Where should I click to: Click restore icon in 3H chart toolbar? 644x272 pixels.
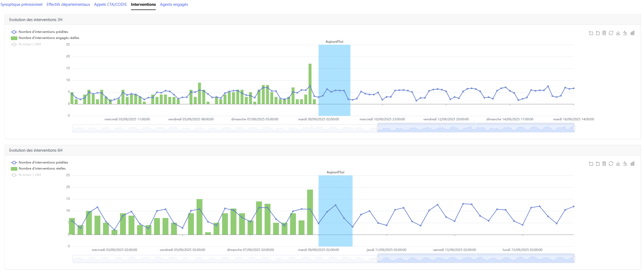click(611, 33)
